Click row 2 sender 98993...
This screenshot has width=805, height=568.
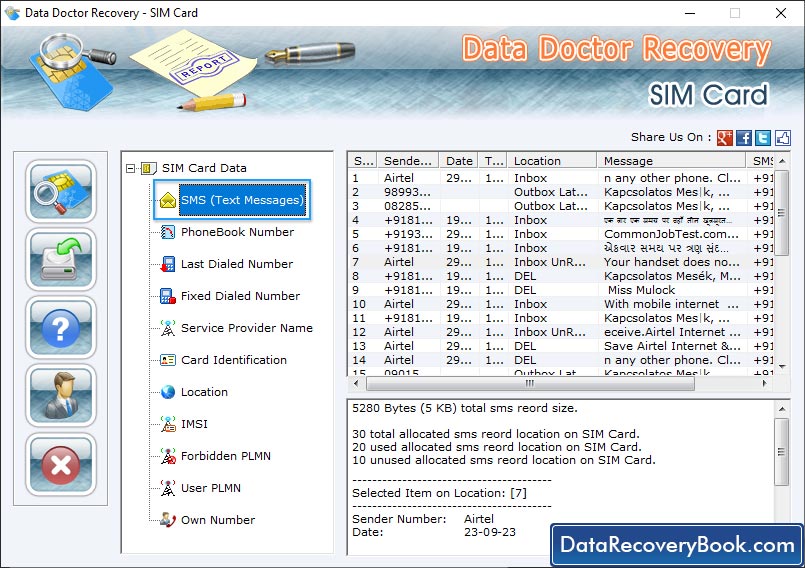(407, 192)
